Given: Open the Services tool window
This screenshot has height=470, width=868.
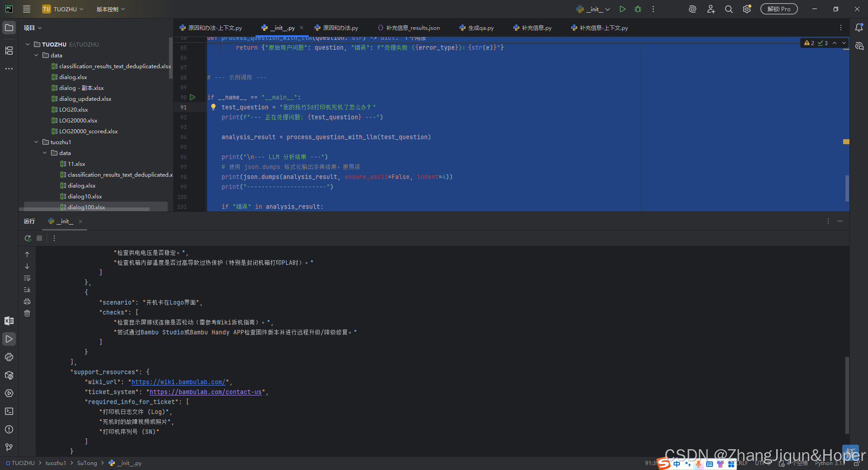Looking at the screenshot, I should (9, 393).
